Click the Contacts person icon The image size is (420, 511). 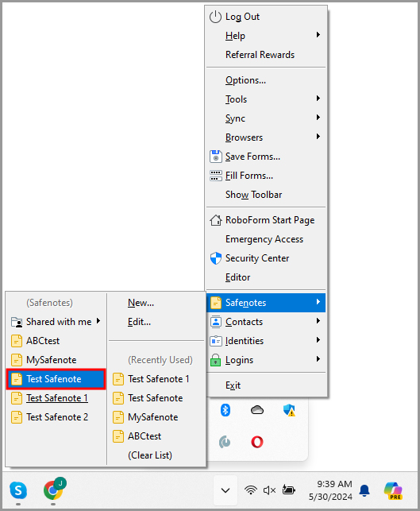(x=215, y=322)
